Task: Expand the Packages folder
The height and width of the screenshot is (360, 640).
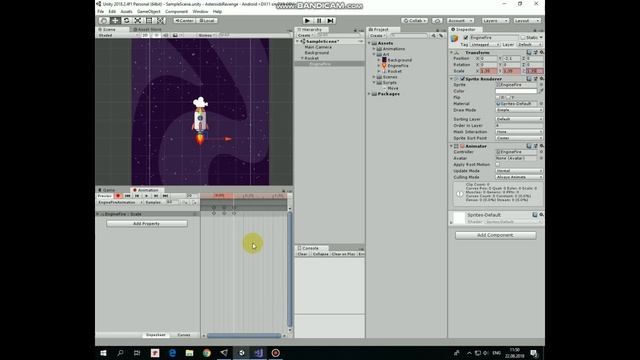Action: tap(369, 94)
